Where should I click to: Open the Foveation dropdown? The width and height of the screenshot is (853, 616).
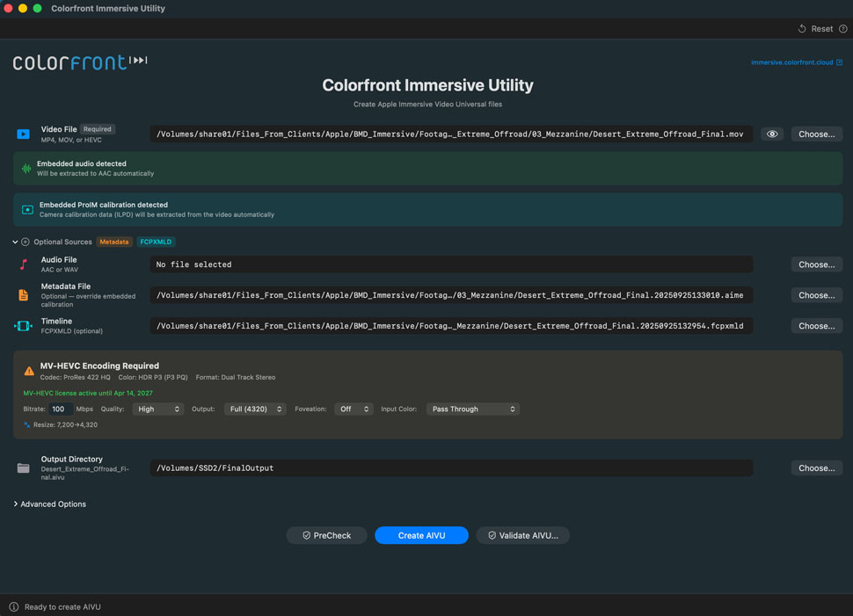[x=354, y=409]
